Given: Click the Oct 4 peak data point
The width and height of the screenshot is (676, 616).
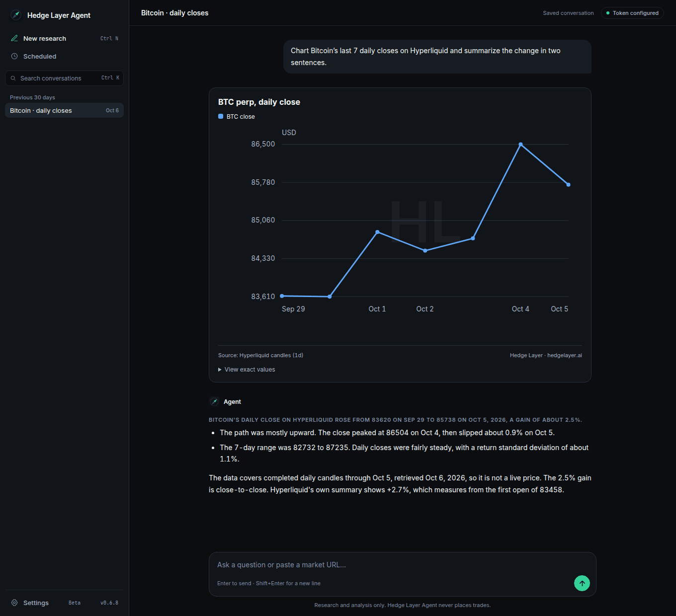Looking at the screenshot, I should [x=520, y=145].
